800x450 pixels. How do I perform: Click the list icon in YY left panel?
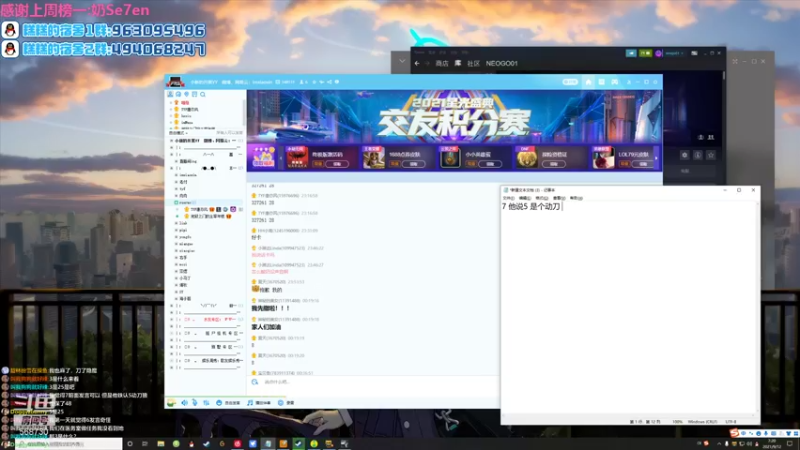click(194, 94)
